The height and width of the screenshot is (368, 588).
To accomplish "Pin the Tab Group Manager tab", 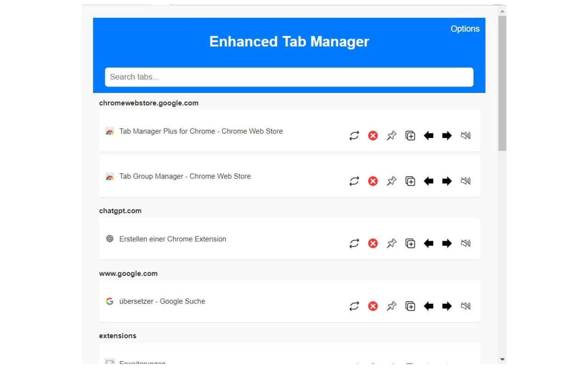I will click(x=391, y=181).
